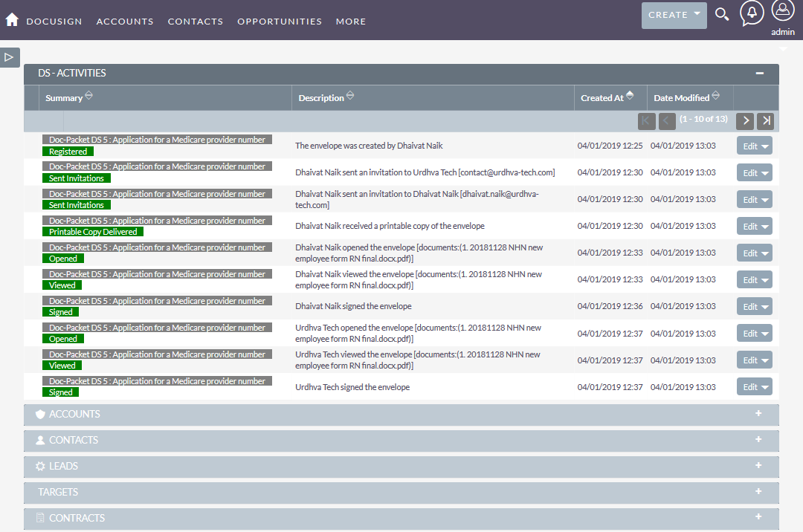Click the Opened label in Urdhva Tech row
The image size is (803, 532).
tap(63, 339)
